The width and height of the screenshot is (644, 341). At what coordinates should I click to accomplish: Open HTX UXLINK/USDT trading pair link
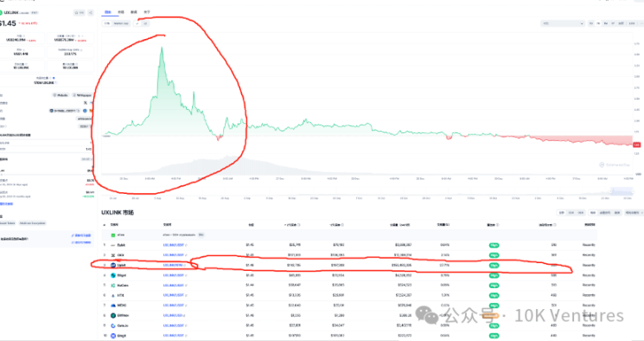click(x=174, y=295)
